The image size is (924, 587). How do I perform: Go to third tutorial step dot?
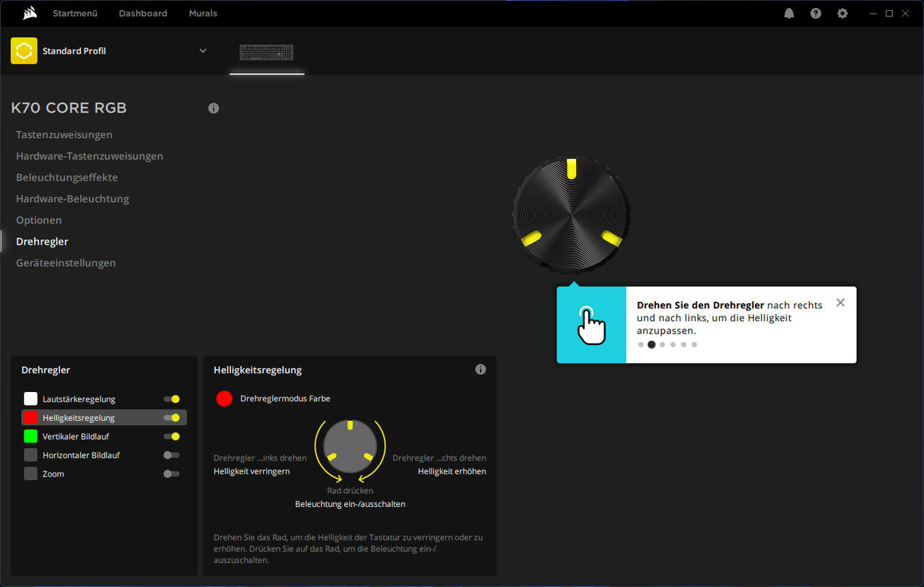click(x=662, y=344)
